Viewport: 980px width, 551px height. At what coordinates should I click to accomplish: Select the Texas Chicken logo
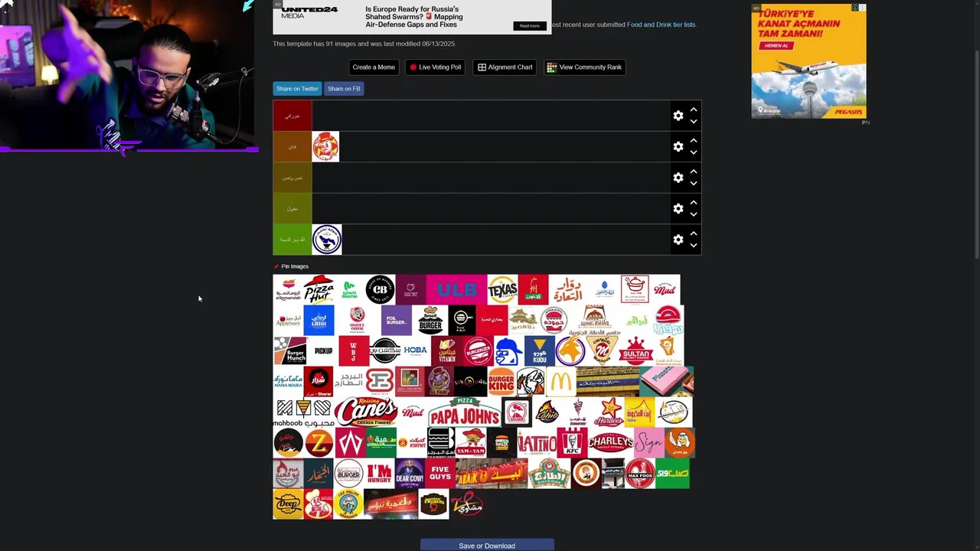[x=502, y=289]
